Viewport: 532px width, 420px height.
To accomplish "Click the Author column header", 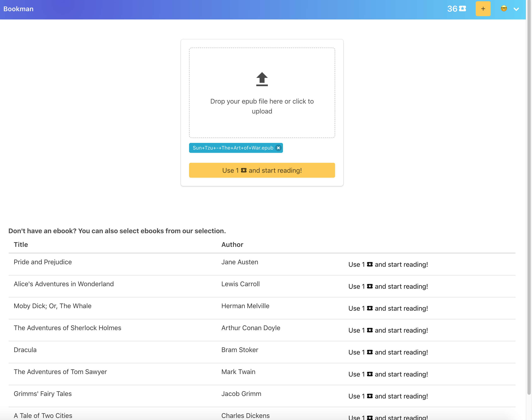I will point(232,244).
